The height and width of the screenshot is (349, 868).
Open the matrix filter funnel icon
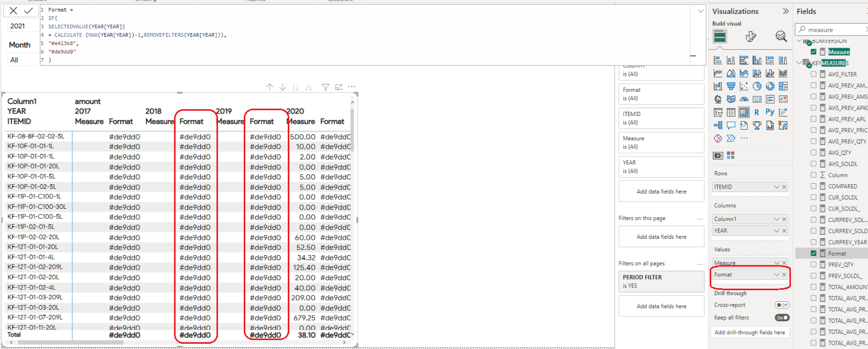pos(325,87)
